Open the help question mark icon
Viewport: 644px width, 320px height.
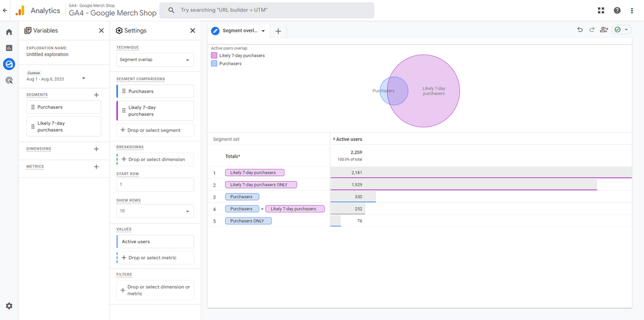617,10
